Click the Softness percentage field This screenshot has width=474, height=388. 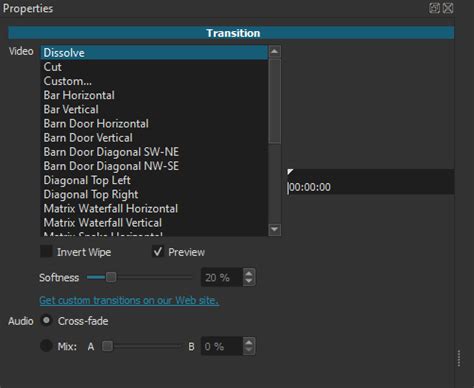tap(221, 277)
